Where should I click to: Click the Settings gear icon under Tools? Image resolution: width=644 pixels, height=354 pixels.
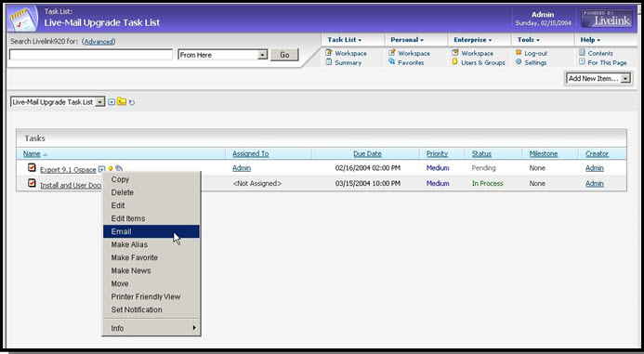point(519,62)
